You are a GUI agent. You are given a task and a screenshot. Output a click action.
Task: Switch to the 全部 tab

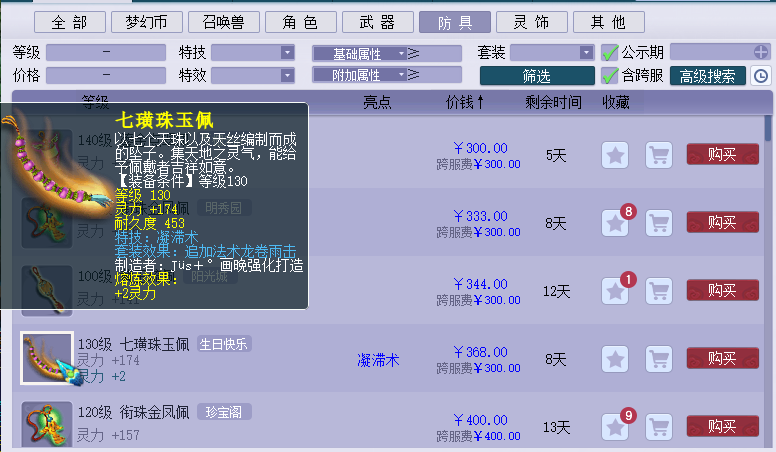pyautogui.click(x=70, y=22)
